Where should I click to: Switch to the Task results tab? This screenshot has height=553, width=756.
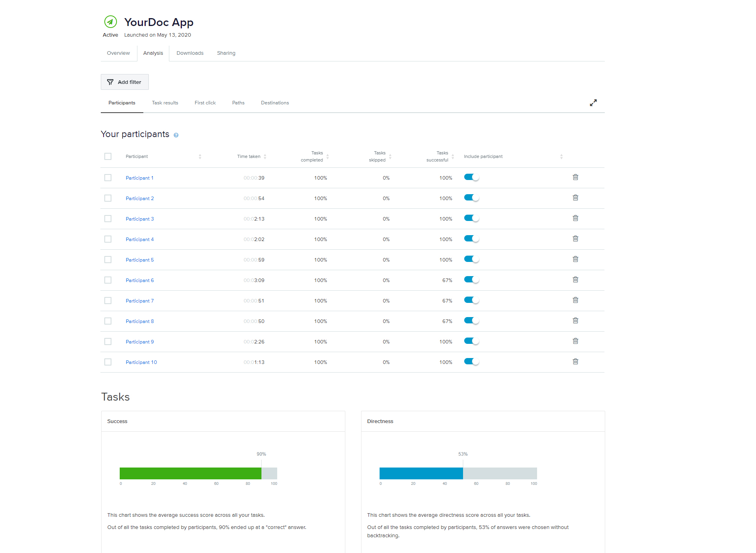165,103
